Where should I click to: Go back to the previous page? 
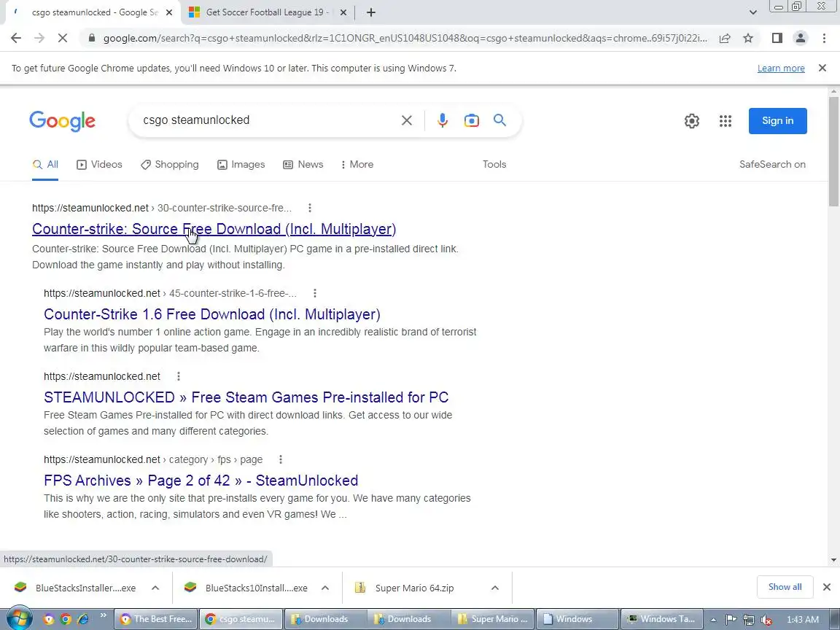click(15, 38)
